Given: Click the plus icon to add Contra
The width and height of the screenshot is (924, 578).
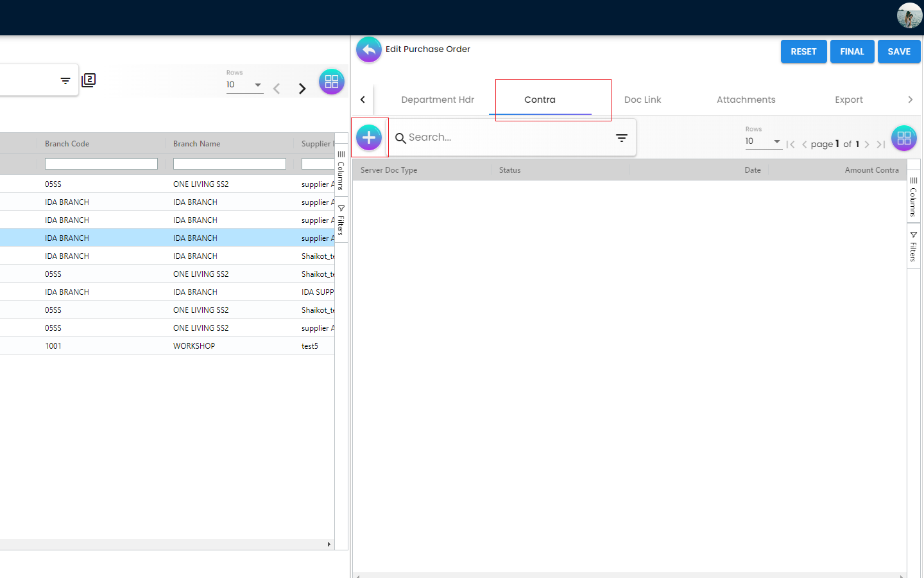Looking at the screenshot, I should 369,137.
